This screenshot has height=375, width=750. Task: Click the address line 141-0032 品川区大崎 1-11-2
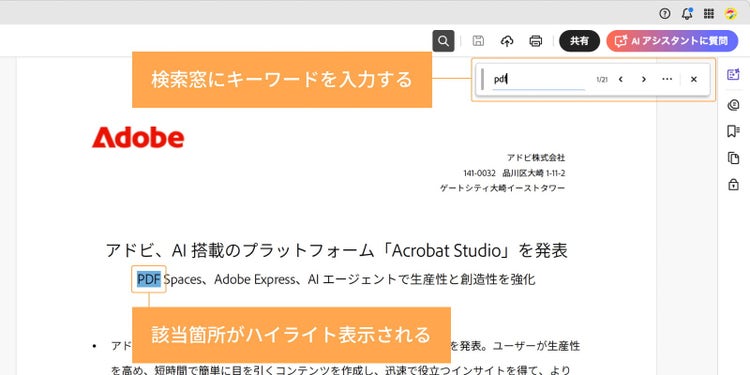(514, 173)
